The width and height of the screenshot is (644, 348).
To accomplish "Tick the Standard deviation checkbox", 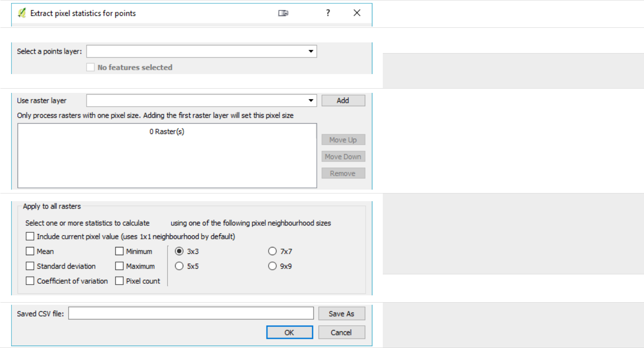I will tap(30, 266).
